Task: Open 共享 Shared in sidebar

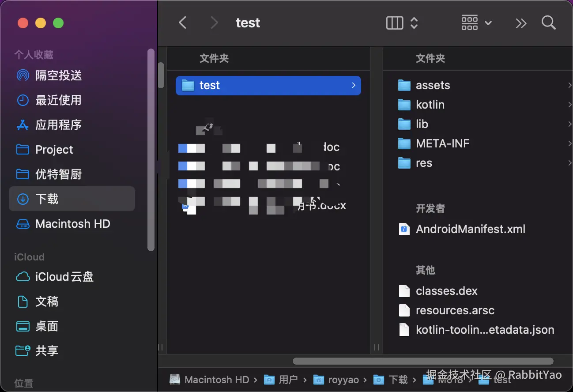Action: tap(72, 351)
